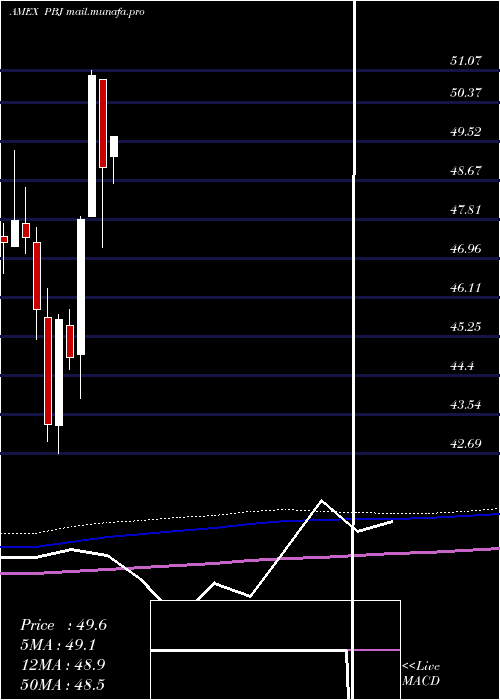This screenshot has height=700, width=500.
Task: Select the 46.11 price axis label
Action: (x=466, y=287)
